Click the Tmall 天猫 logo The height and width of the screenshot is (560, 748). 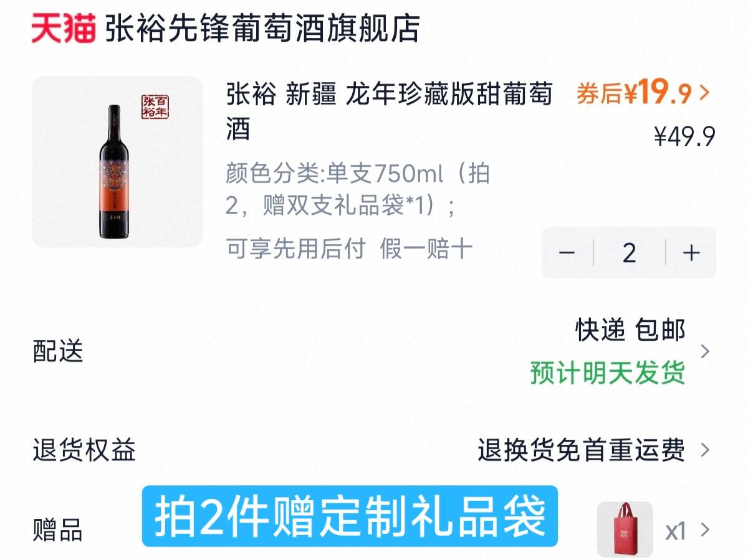[64, 29]
